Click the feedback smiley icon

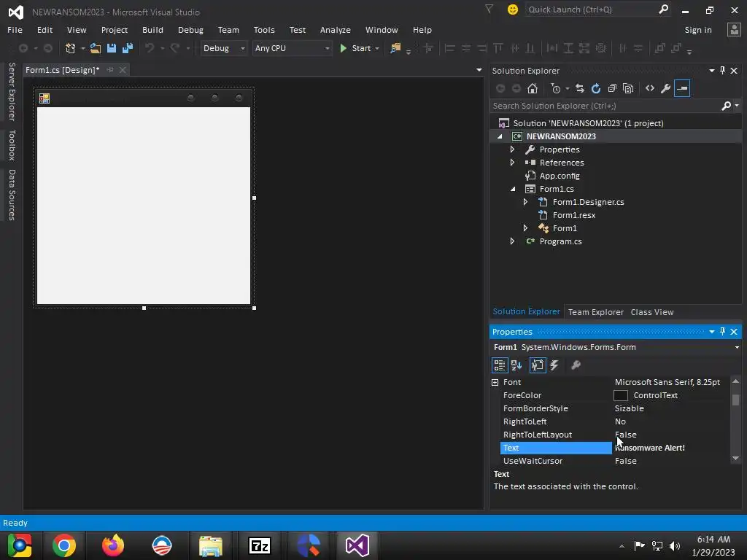point(513,9)
